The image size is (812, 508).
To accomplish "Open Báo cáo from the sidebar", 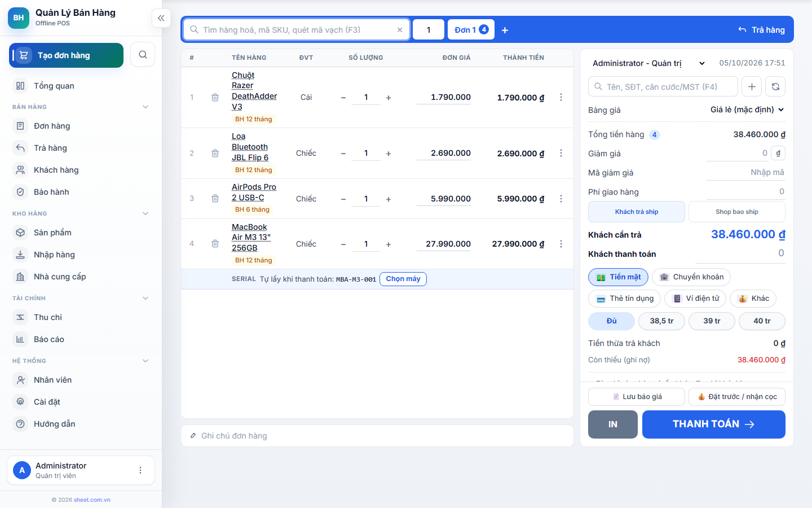I will [x=81, y=339].
